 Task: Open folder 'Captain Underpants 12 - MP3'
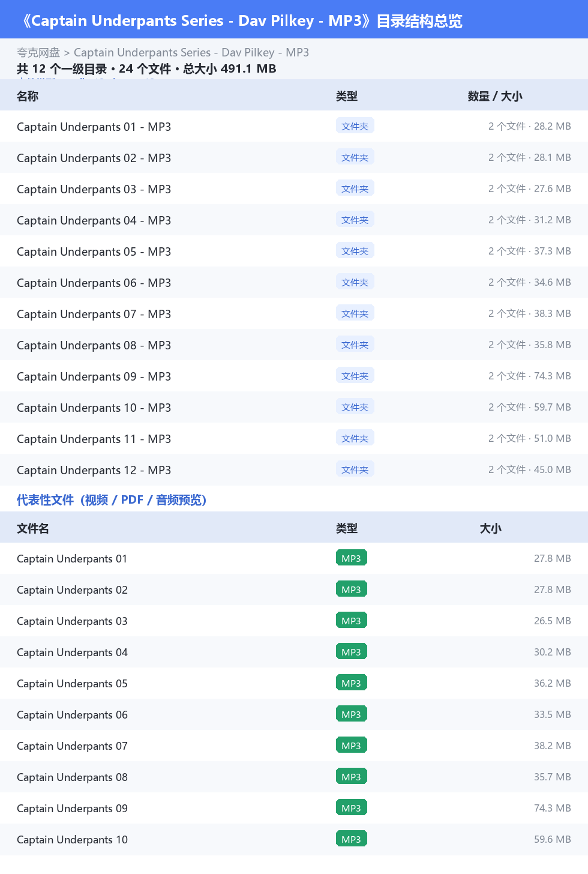(94, 470)
